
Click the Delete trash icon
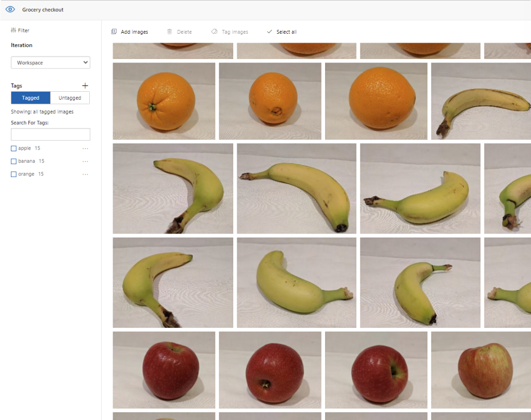point(170,31)
